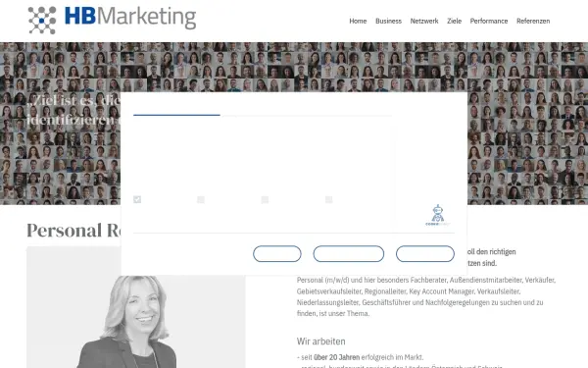Click the middle blank cookie dialog button
Viewport: 588px width, 368px height.
(x=348, y=254)
